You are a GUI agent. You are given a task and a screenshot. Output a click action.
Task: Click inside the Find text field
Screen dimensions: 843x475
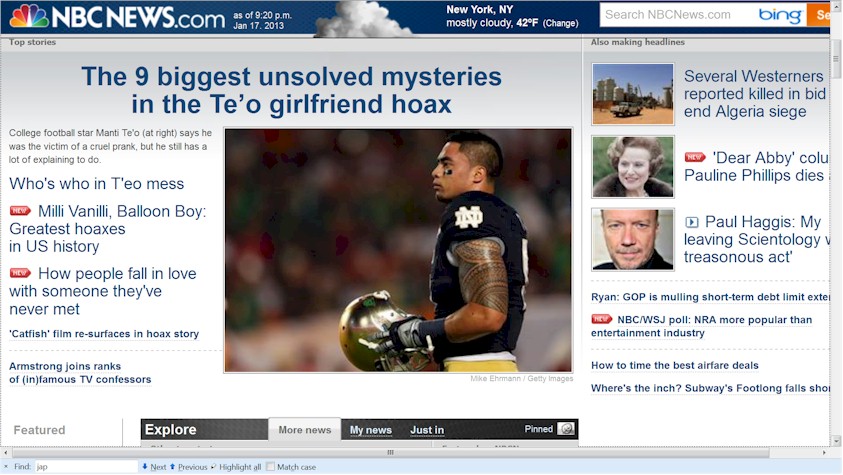click(86, 466)
